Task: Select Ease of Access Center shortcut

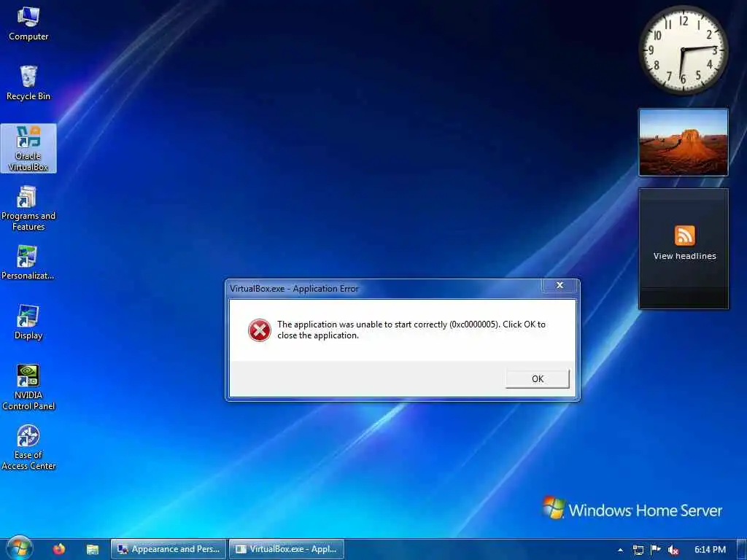Action: point(28,447)
